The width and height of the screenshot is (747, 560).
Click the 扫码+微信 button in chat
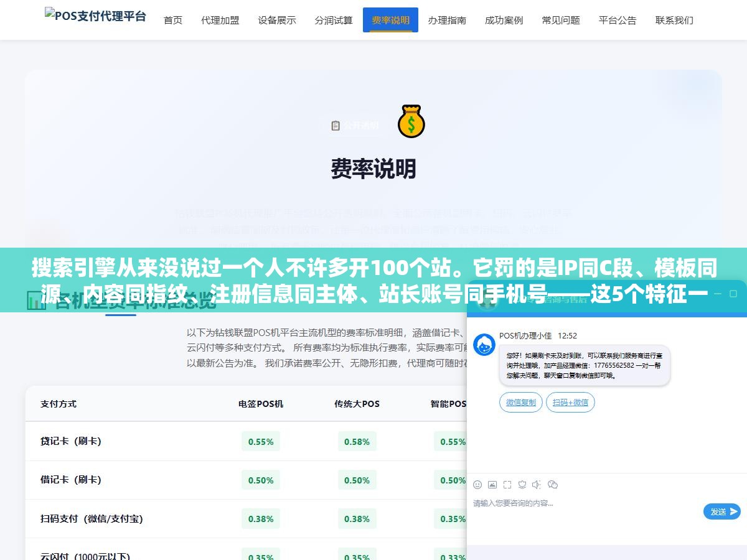click(x=571, y=403)
